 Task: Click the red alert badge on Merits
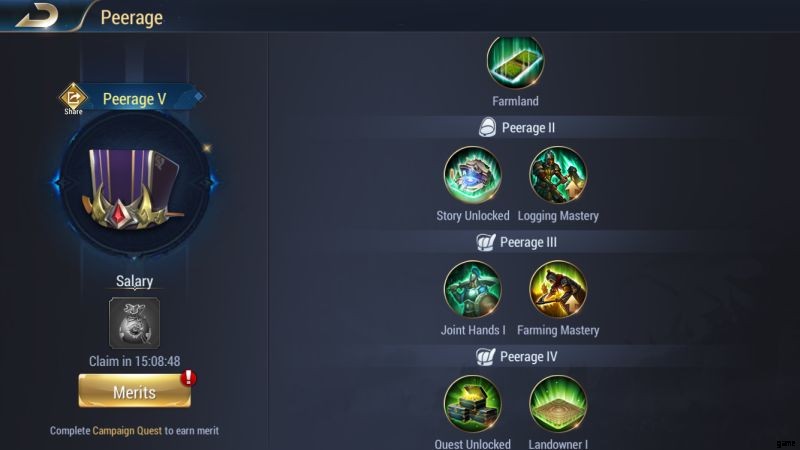[188, 378]
